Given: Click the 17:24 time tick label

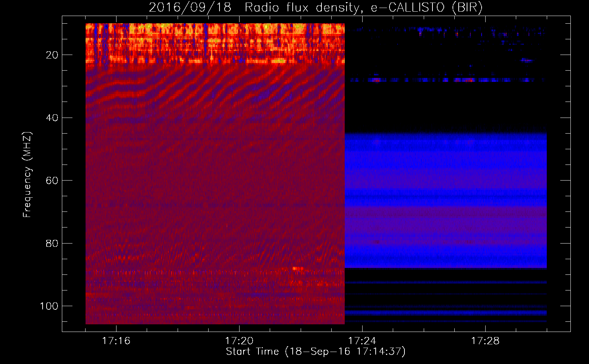Looking at the screenshot, I should click(362, 341).
